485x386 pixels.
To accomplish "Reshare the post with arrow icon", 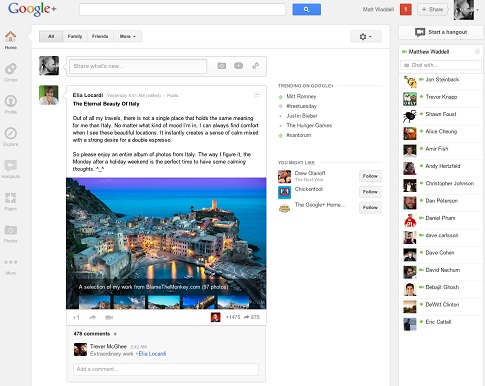I will (x=93, y=317).
